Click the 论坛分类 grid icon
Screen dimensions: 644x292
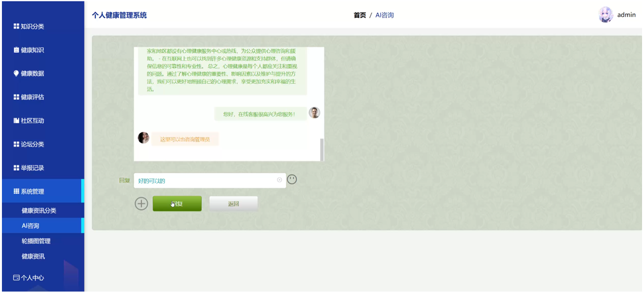pyautogui.click(x=16, y=145)
